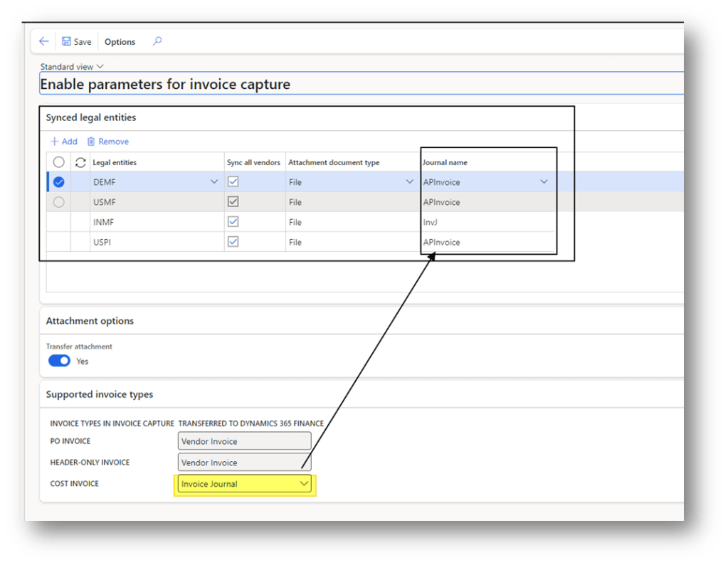Viewport: 728px width, 565px height.
Task: Click the plus Add icon
Action: 54,142
